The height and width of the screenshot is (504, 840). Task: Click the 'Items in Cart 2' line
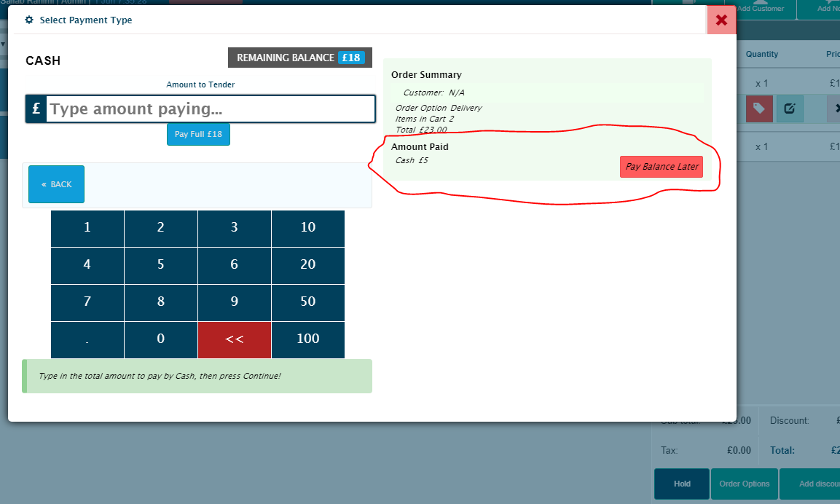pyautogui.click(x=424, y=119)
